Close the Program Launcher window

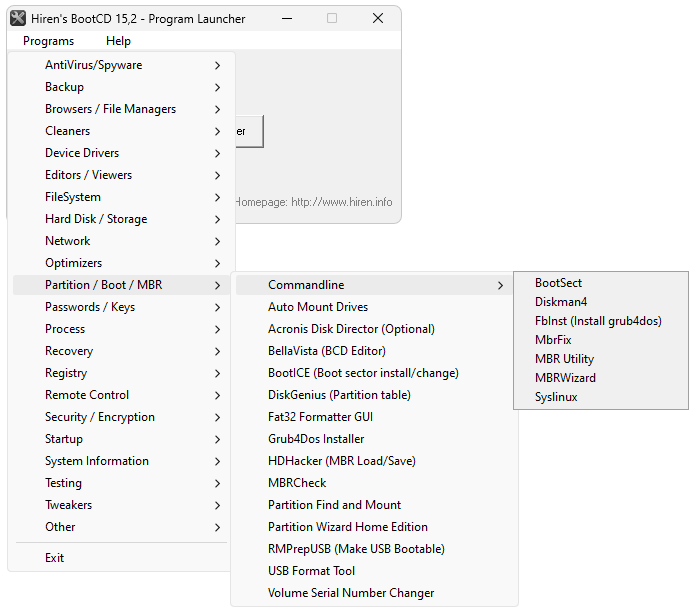(378, 18)
